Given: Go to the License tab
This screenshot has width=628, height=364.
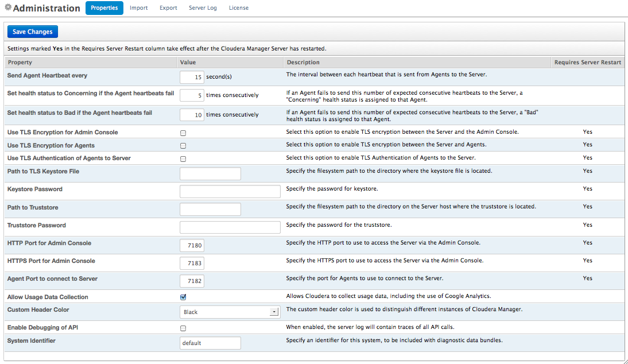Looking at the screenshot, I should [239, 8].
